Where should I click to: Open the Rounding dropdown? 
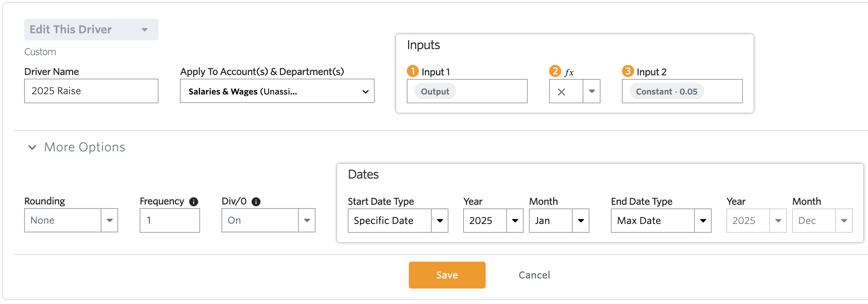(71, 220)
